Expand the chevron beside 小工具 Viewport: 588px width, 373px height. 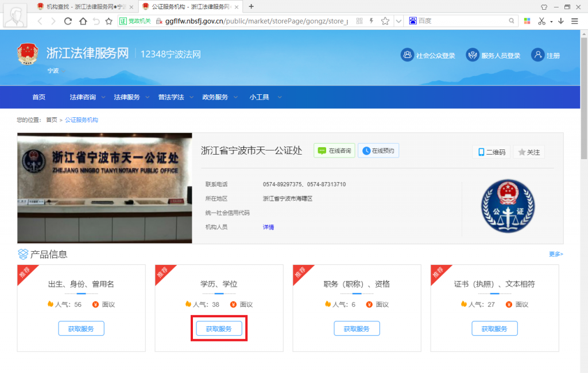tap(280, 97)
